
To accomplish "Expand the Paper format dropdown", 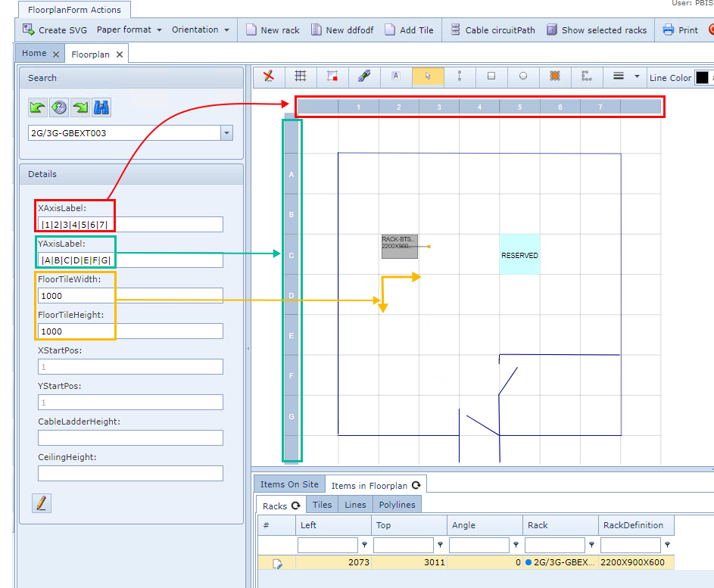I will [x=129, y=30].
